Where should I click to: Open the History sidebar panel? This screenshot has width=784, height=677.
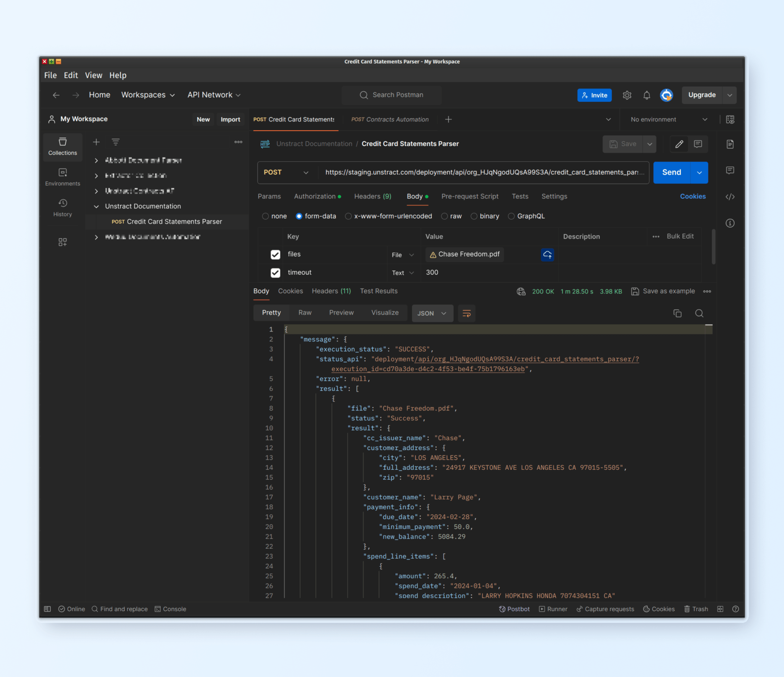click(62, 208)
